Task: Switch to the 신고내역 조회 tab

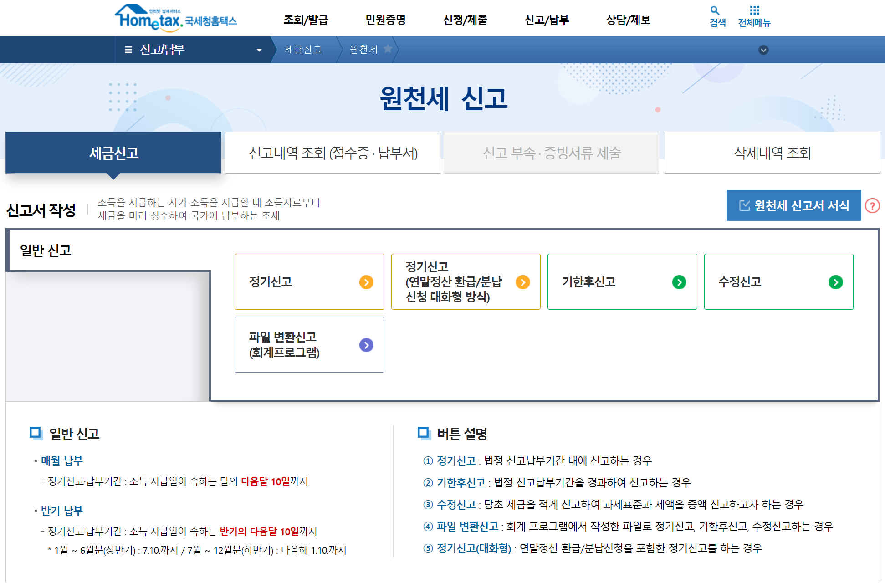Action: (333, 153)
